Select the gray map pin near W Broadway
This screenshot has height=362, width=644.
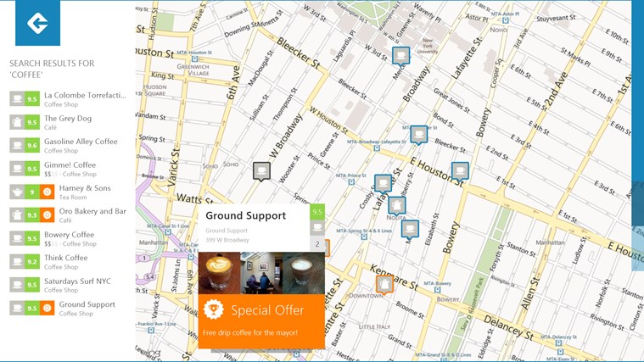[262, 171]
